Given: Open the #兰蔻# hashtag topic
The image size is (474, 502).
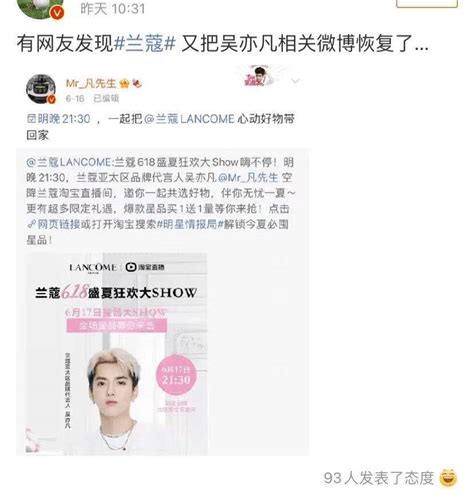Looking at the screenshot, I should pos(144,44).
